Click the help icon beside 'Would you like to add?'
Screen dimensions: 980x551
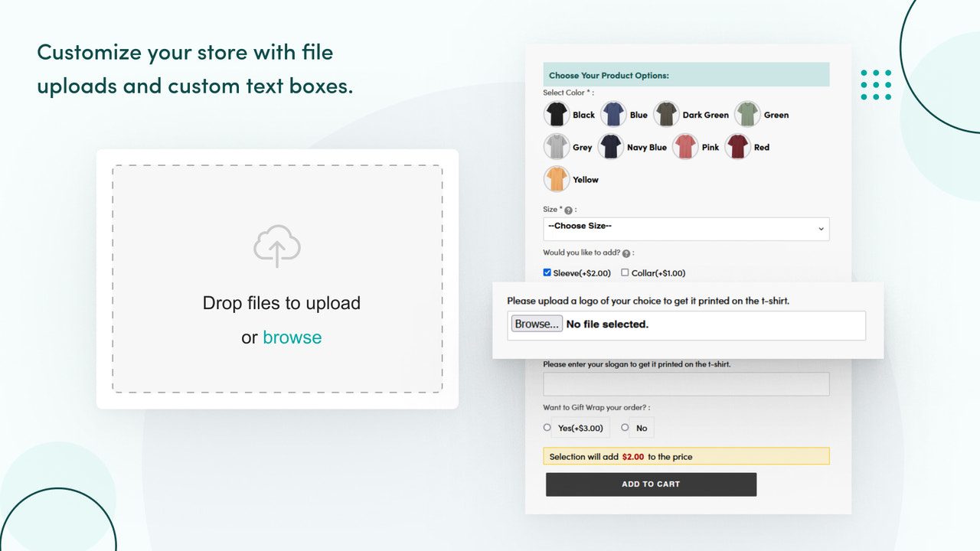pos(627,252)
